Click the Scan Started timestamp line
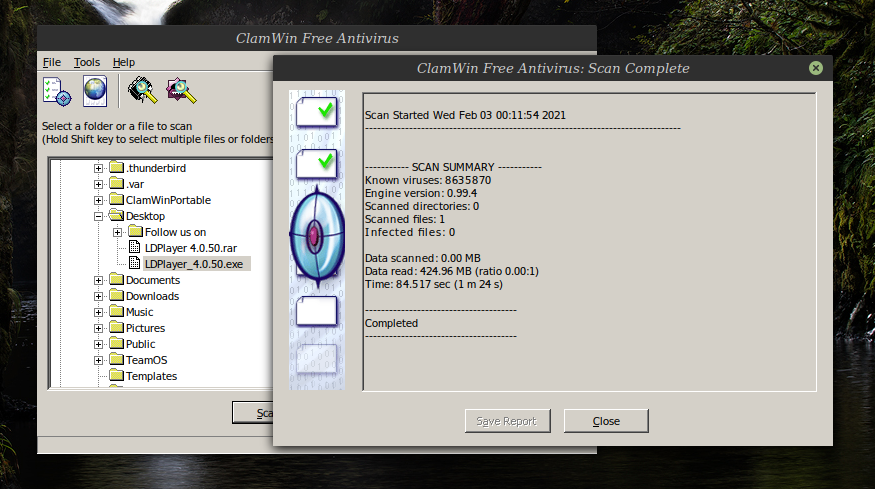The height and width of the screenshot is (489, 875). pos(465,115)
